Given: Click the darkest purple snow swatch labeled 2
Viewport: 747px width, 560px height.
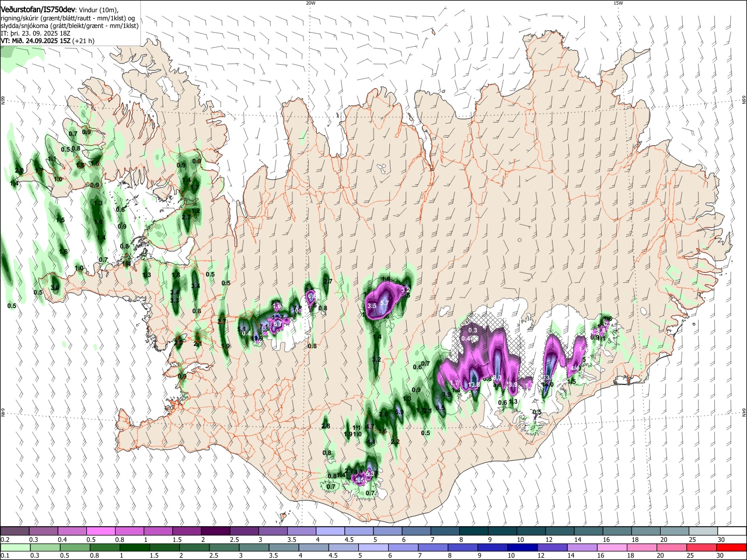Looking at the screenshot, I should coord(215,531).
